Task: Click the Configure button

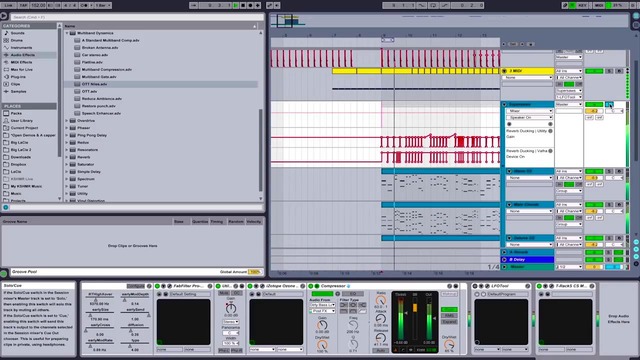Action: click(136, 286)
